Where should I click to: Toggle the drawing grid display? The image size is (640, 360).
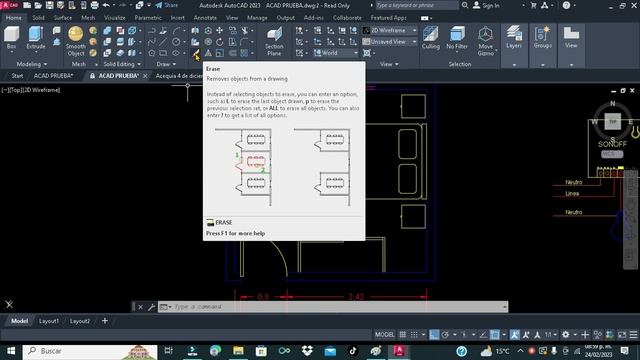(402, 335)
